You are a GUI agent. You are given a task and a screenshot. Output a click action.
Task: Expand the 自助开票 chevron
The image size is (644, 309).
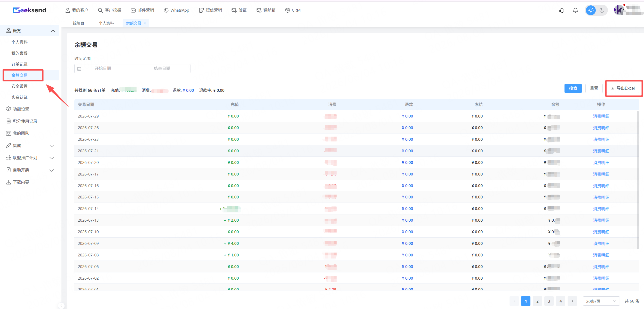52,170
